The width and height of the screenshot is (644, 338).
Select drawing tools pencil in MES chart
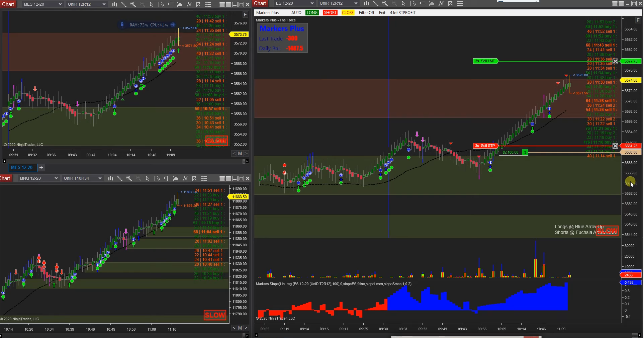pos(124,4)
